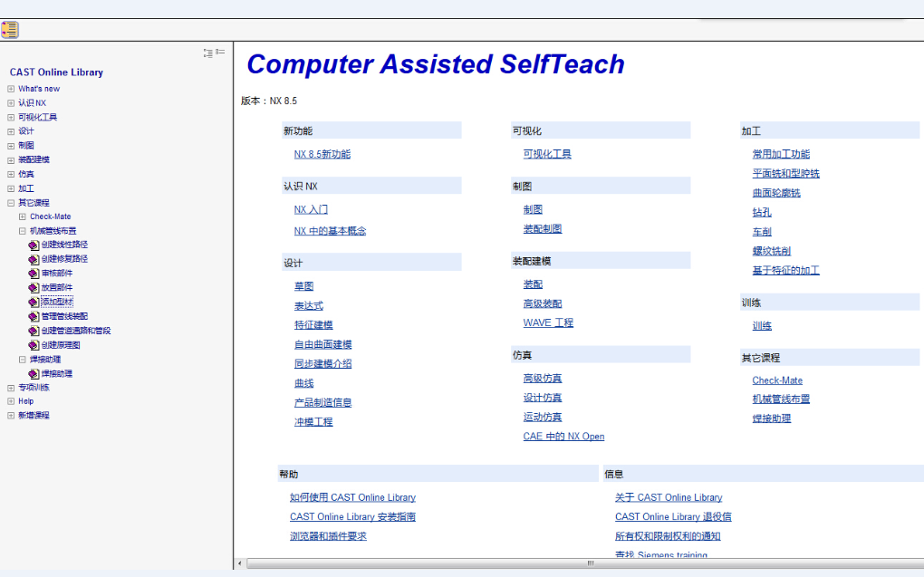Expand the 专项训练 tree node
The image size is (924, 577).
click(11, 388)
